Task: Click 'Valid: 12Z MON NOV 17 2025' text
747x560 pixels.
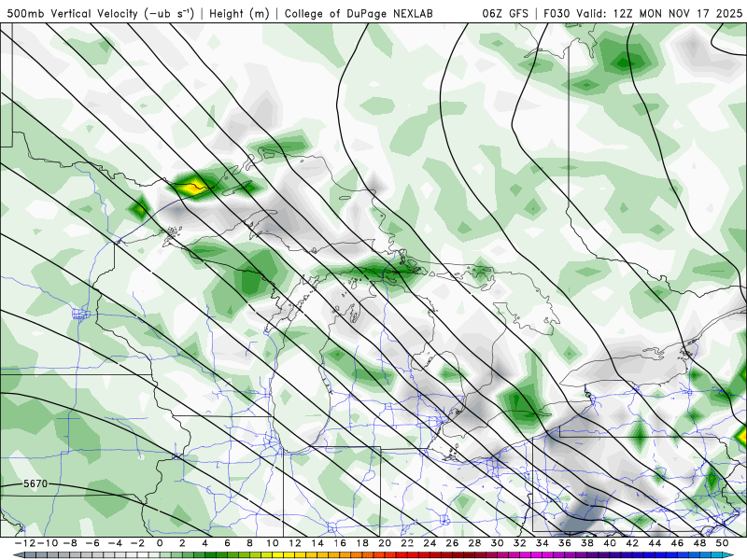Action: coord(659,14)
